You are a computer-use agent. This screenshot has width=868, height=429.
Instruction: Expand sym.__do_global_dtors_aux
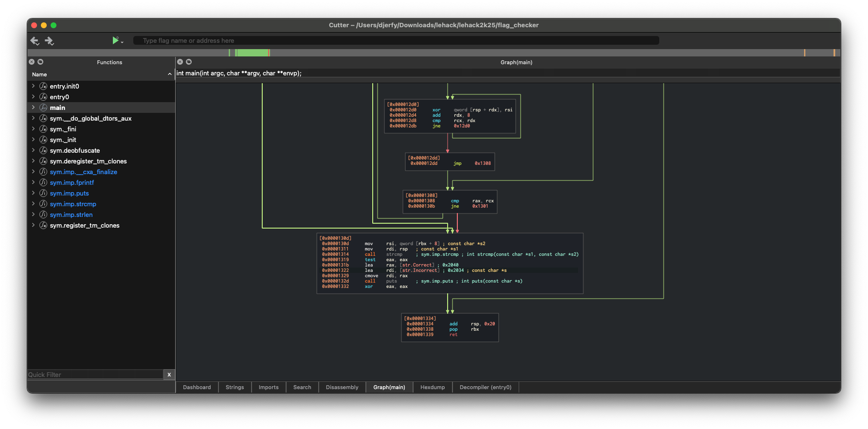click(x=33, y=118)
